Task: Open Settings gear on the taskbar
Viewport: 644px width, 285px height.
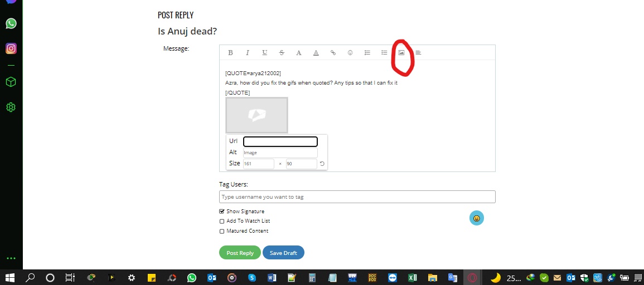Action: click(x=131, y=278)
